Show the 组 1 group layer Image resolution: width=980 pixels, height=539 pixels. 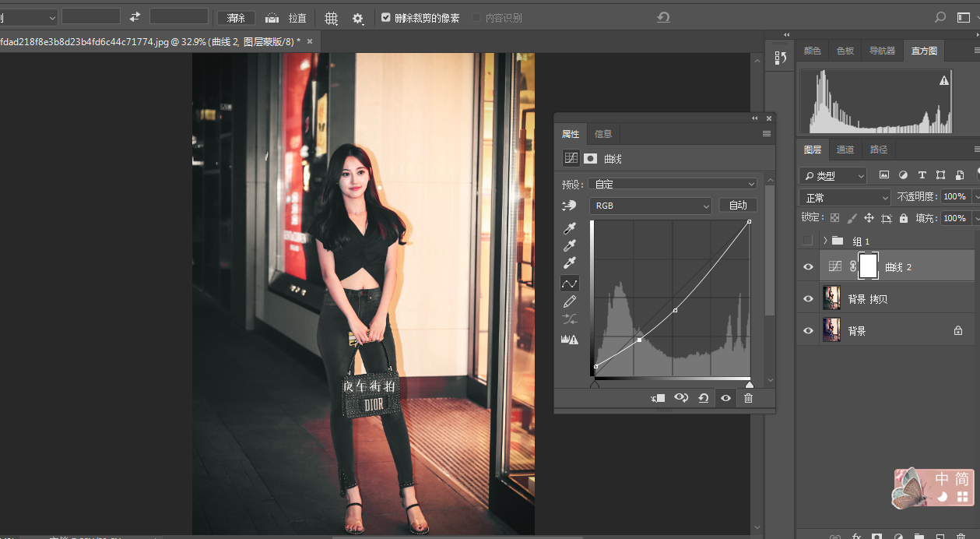click(808, 241)
